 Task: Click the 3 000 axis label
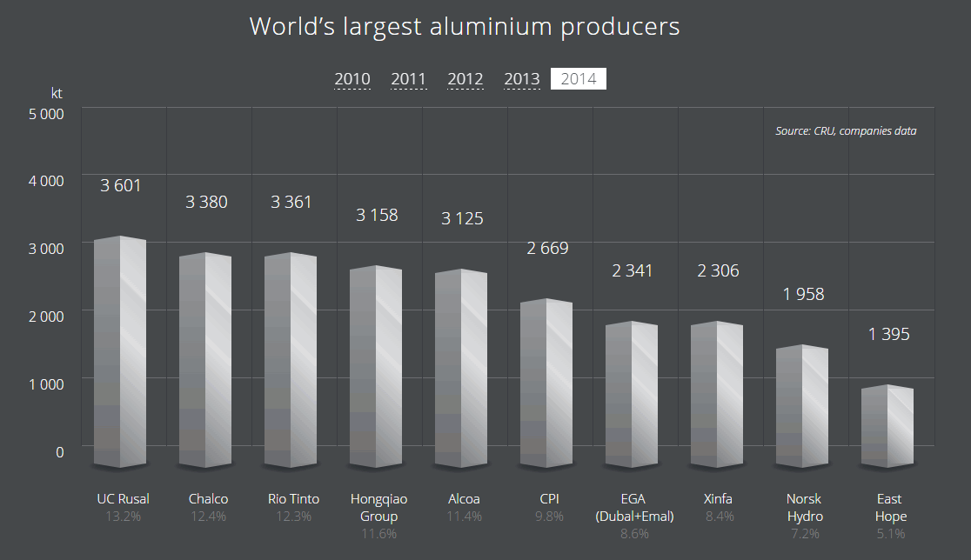point(46,249)
